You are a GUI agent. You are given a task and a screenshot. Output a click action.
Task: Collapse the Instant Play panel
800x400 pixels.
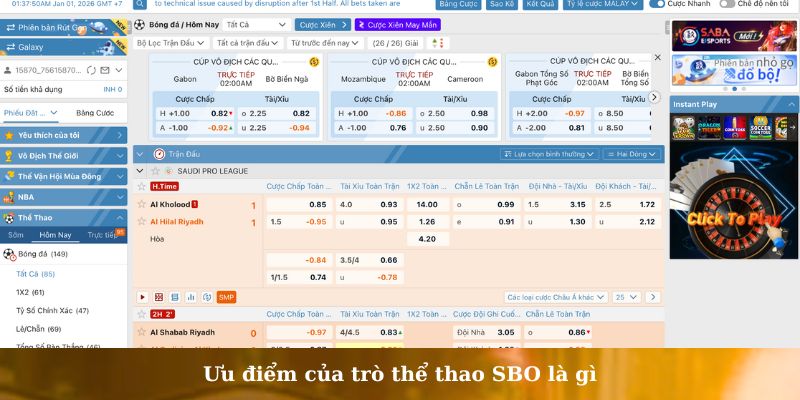(791, 104)
